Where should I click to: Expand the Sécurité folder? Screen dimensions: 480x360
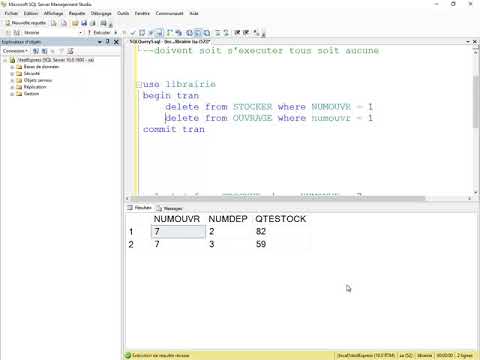tap(12, 74)
